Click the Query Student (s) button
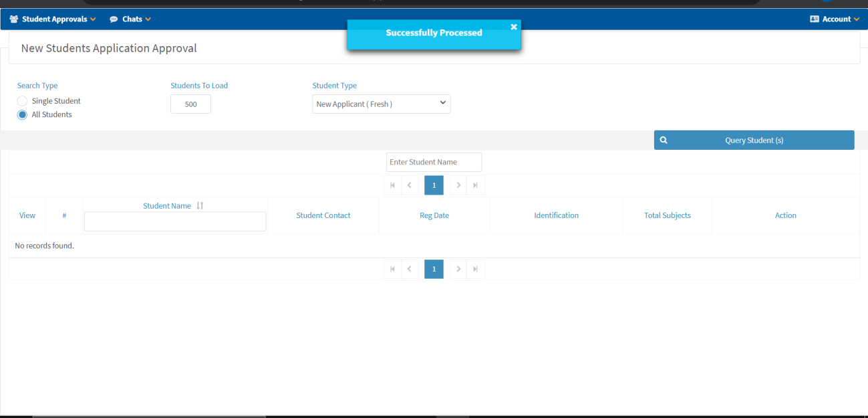 pyautogui.click(x=754, y=140)
